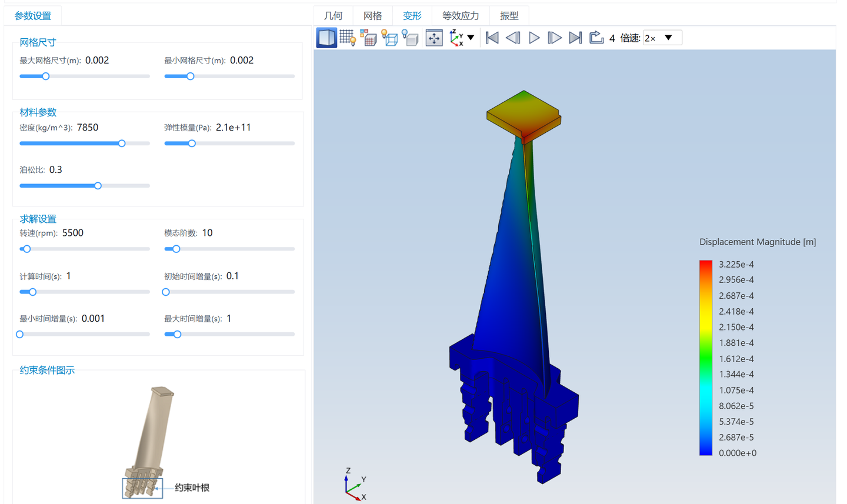Select the 变形 tab

point(412,16)
